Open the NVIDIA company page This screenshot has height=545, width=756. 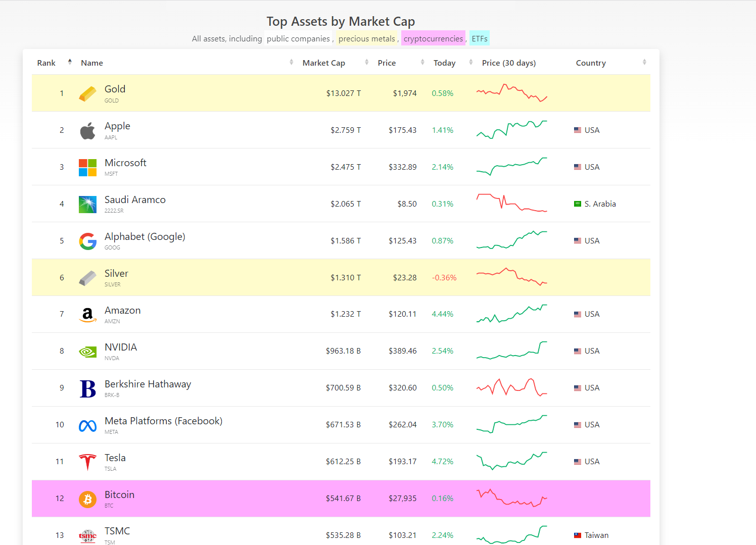coord(121,347)
